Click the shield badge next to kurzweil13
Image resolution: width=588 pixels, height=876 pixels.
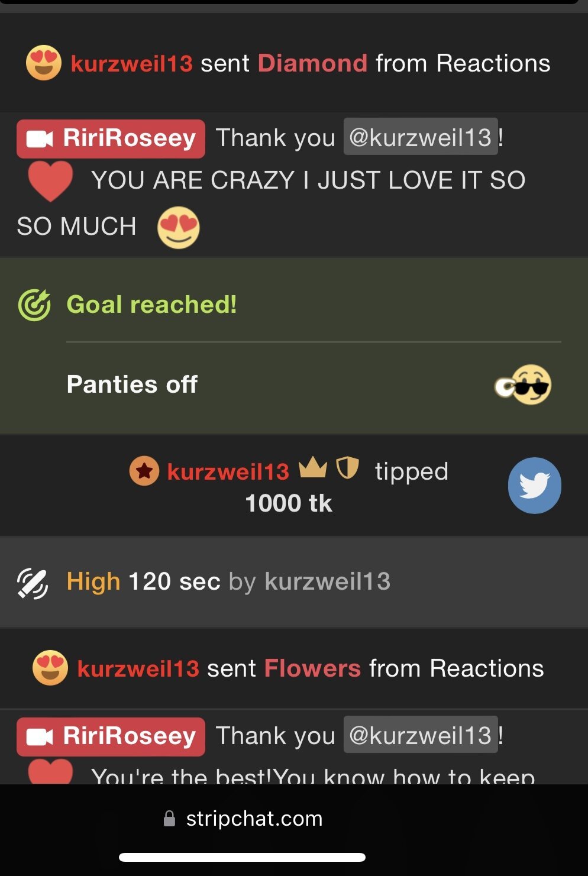[x=347, y=468]
